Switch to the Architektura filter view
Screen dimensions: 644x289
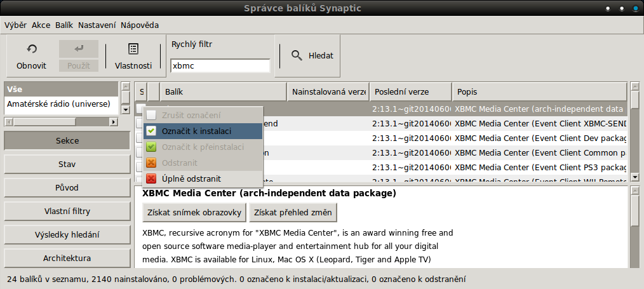[67, 259]
